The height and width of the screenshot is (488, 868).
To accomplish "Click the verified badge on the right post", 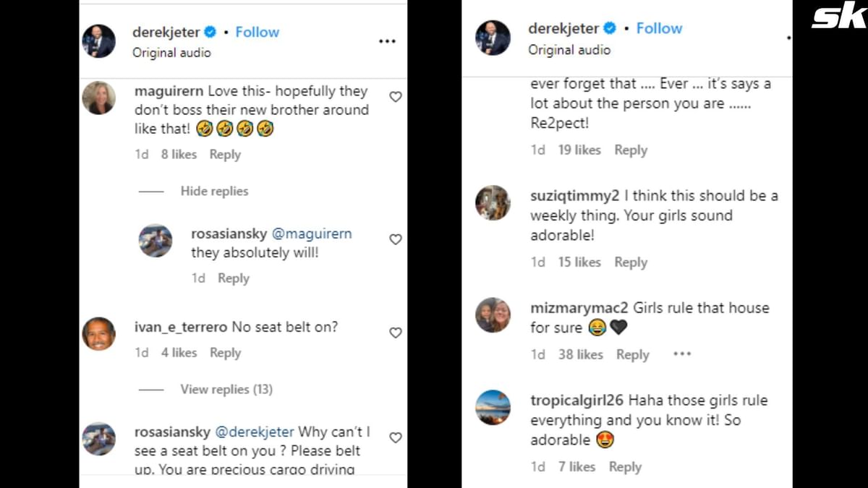I will tap(611, 28).
